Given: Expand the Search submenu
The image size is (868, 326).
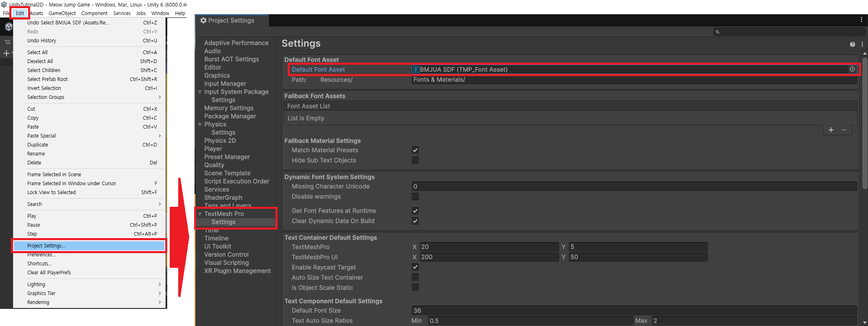Looking at the screenshot, I should click(x=89, y=204).
